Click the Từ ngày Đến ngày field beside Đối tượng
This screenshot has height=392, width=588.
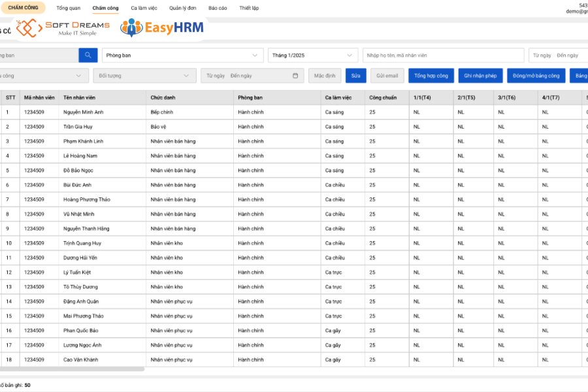click(x=252, y=76)
